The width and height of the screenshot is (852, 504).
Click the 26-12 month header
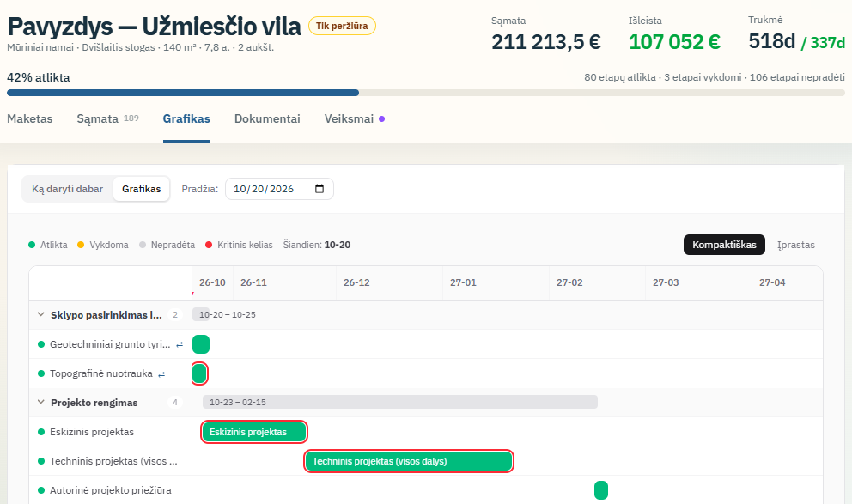pyautogui.click(x=356, y=282)
